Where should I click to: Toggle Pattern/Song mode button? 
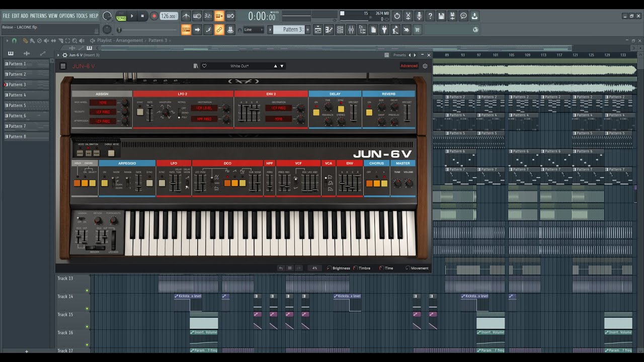click(x=121, y=16)
